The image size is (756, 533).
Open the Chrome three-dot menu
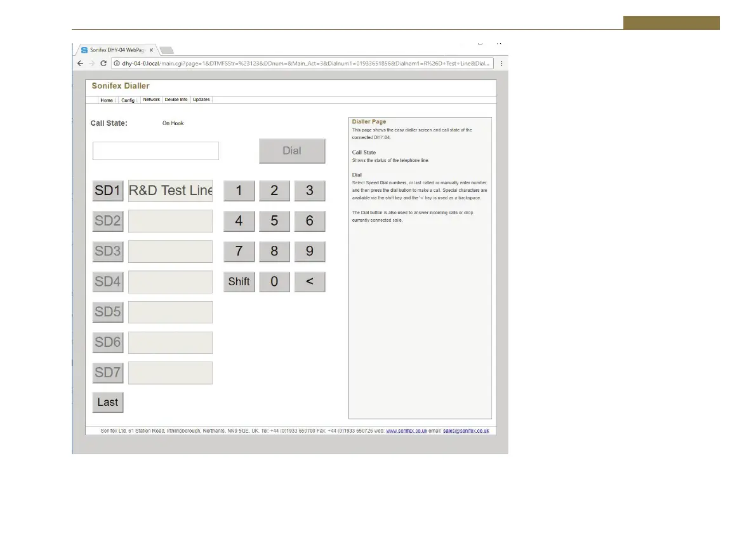click(501, 64)
